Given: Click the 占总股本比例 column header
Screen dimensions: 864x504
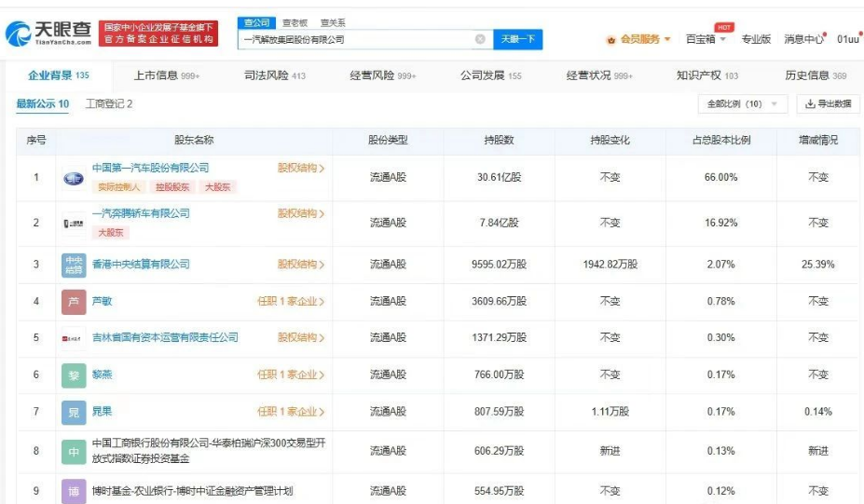Looking at the screenshot, I should pyautogui.click(x=720, y=140).
